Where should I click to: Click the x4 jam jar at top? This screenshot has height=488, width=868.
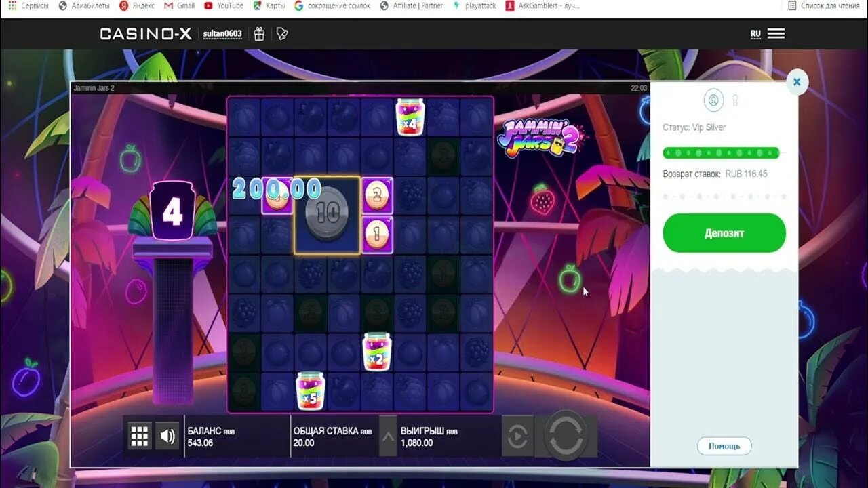[x=410, y=117]
